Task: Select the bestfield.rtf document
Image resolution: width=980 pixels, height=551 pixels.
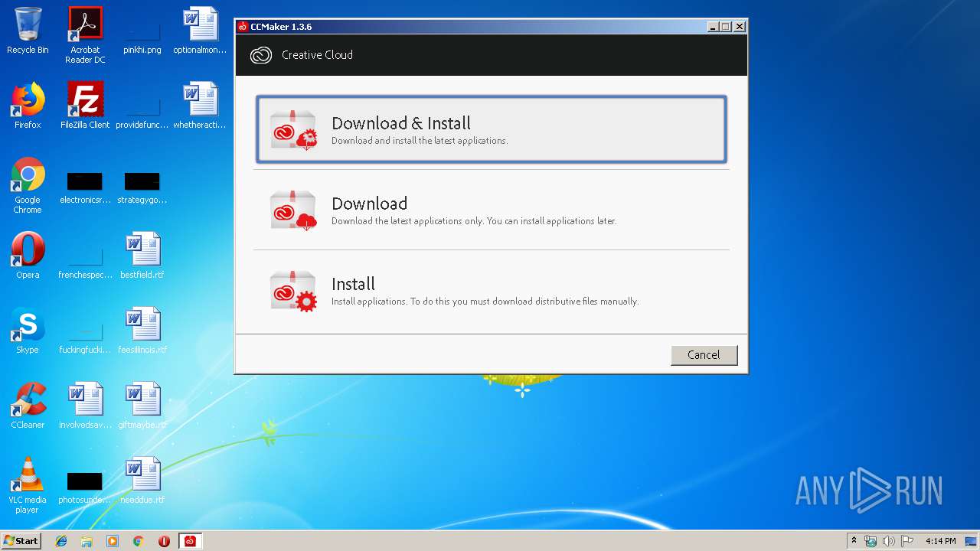Action: (x=142, y=256)
